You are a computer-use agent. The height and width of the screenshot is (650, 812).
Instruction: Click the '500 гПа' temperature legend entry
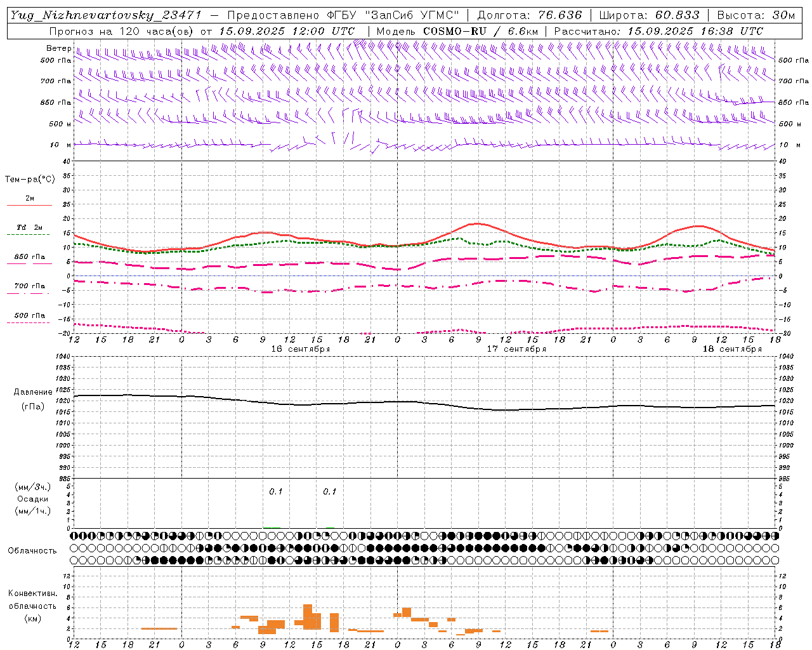[29, 315]
